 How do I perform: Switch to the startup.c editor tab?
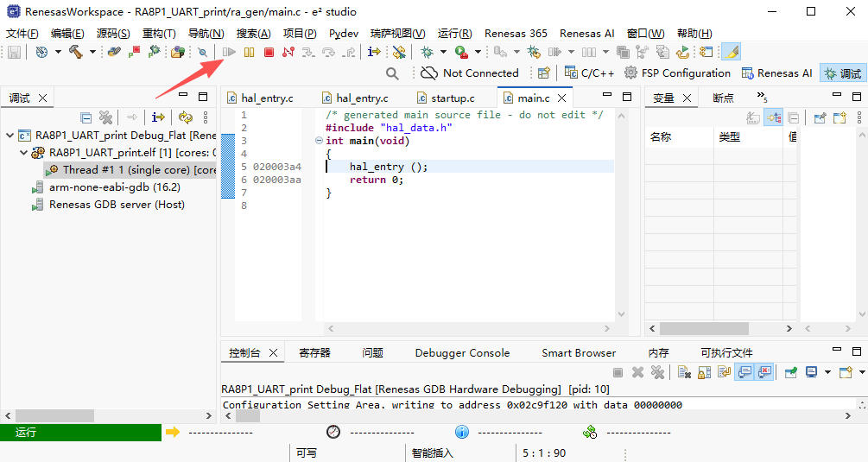tap(447, 98)
